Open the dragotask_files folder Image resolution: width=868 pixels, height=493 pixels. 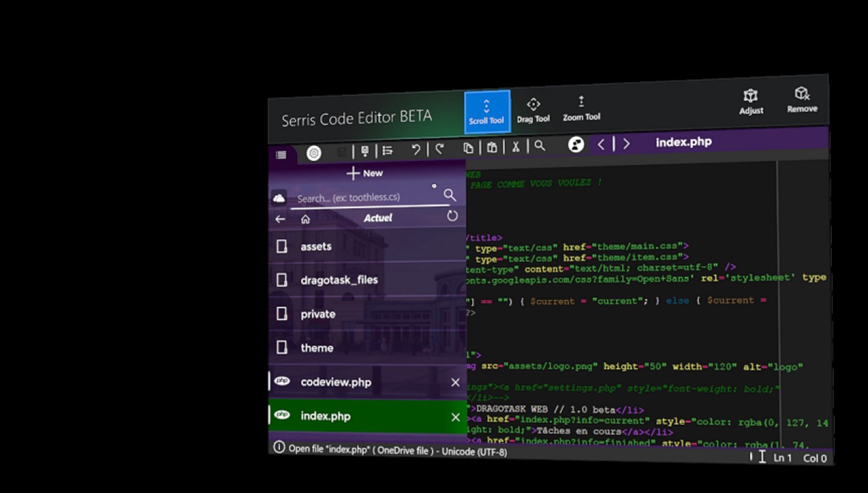[x=368, y=280]
